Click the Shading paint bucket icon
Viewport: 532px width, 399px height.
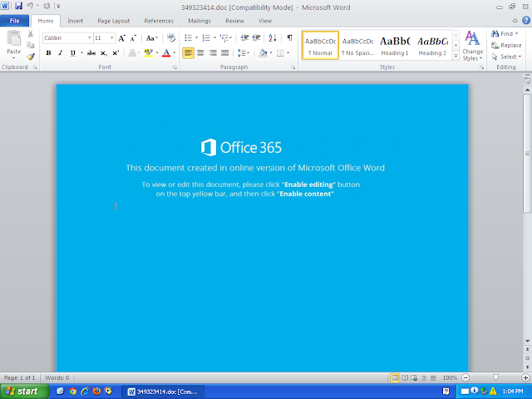coord(263,52)
